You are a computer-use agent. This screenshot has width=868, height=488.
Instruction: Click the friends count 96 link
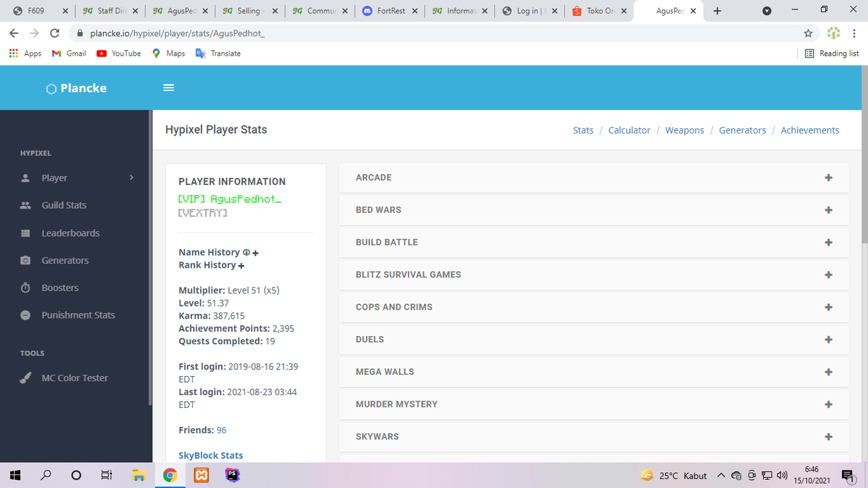click(x=222, y=430)
